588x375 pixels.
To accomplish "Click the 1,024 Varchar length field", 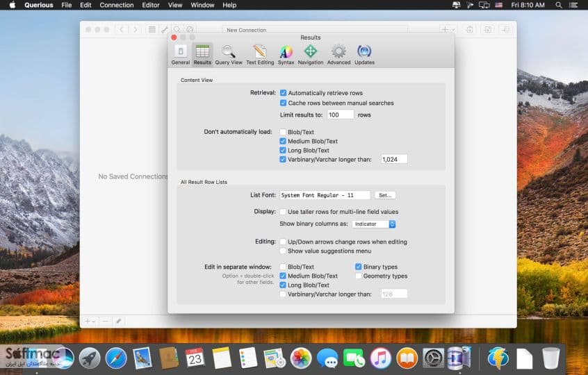I will tap(394, 159).
